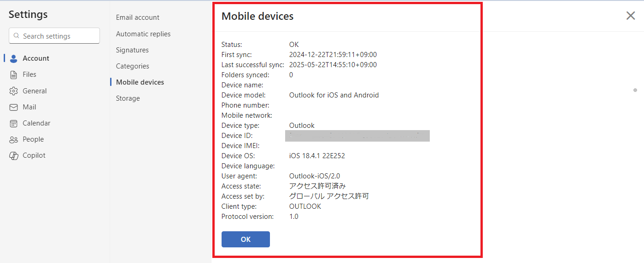
Task: Click the Device IMEI: label
Action: (241, 146)
